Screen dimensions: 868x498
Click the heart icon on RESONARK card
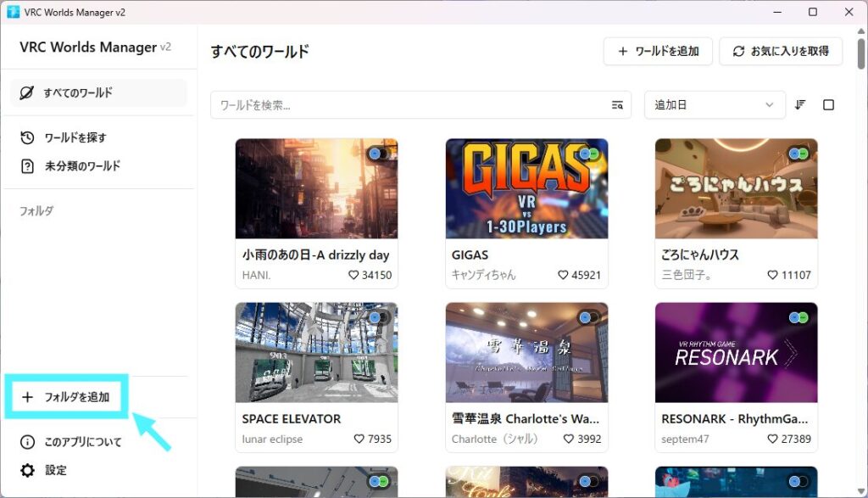click(x=773, y=439)
